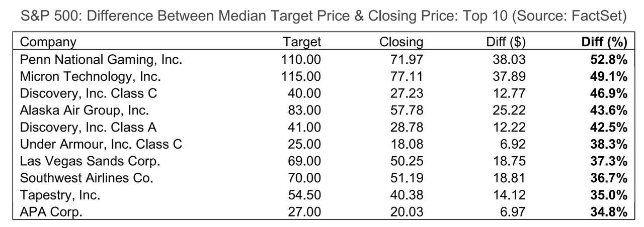Image resolution: width=644 pixels, height=227 pixels.
Task: Click Tapestry, Inc. company cell
Action: coord(60,195)
